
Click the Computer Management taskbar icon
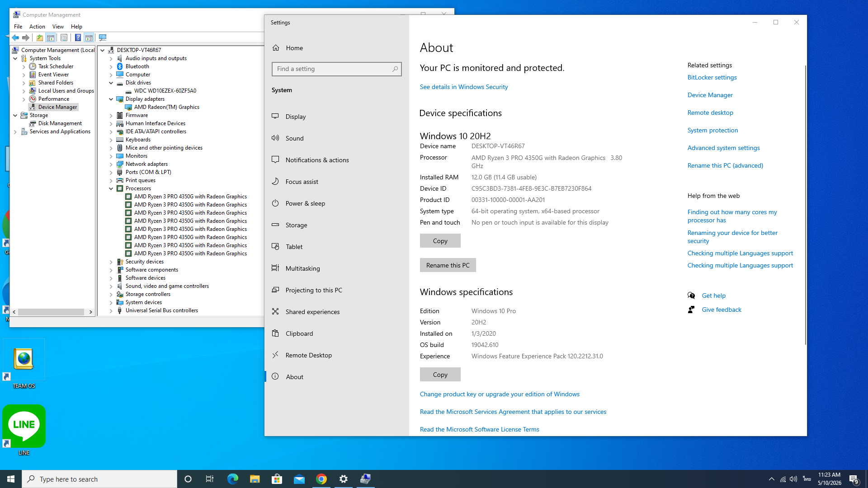tap(366, 479)
